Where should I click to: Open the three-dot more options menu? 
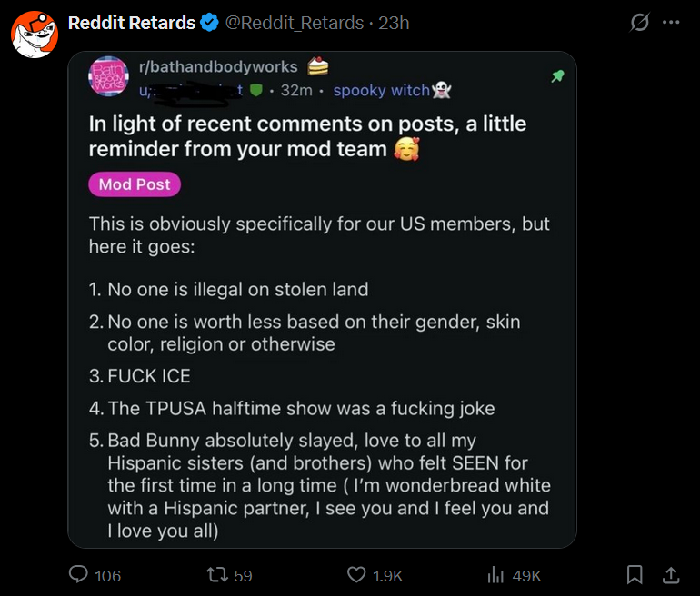pos(671,23)
